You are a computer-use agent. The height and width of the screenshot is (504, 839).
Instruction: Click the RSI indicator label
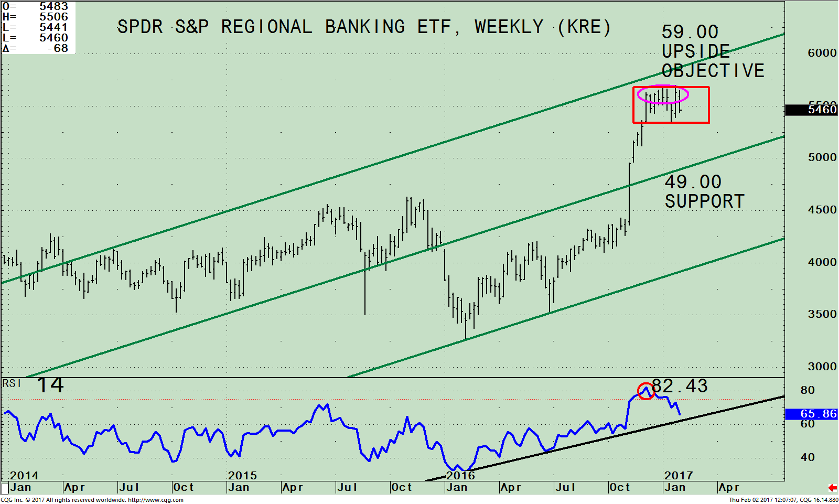[x=12, y=384]
